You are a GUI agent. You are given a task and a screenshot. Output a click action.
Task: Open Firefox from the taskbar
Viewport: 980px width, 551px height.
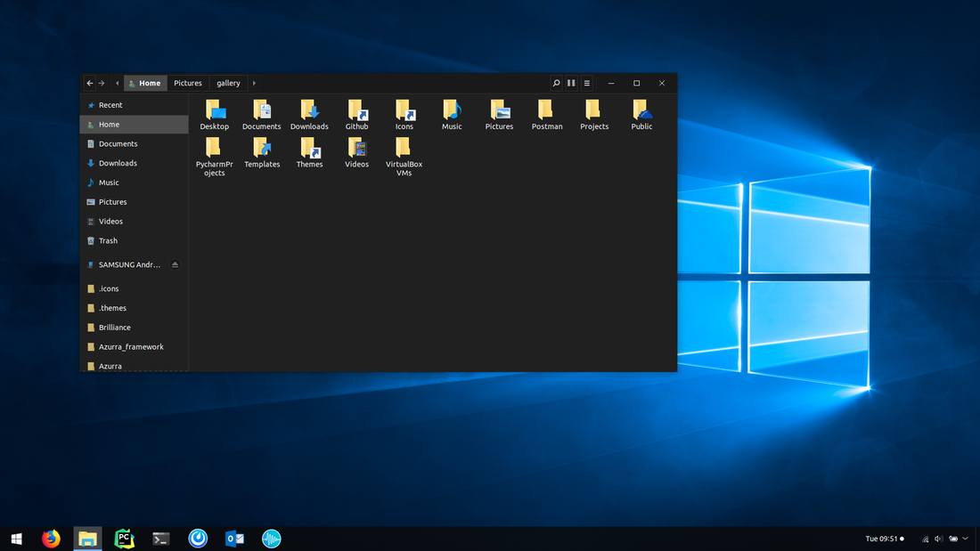point(51,539)
